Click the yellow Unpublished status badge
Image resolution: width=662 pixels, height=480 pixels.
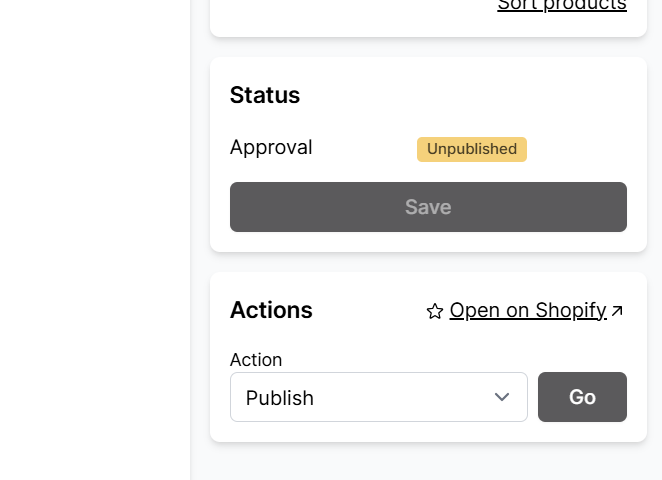pos(471,149)
